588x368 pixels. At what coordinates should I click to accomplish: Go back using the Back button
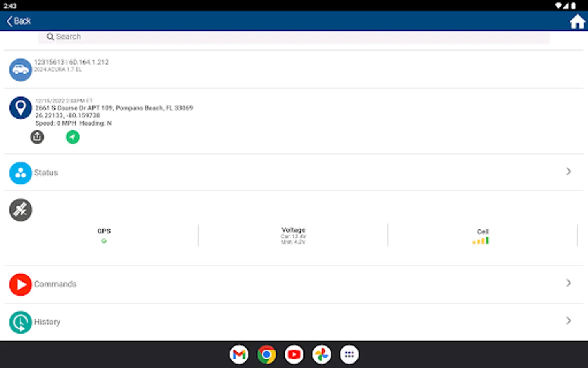[19, 21]
